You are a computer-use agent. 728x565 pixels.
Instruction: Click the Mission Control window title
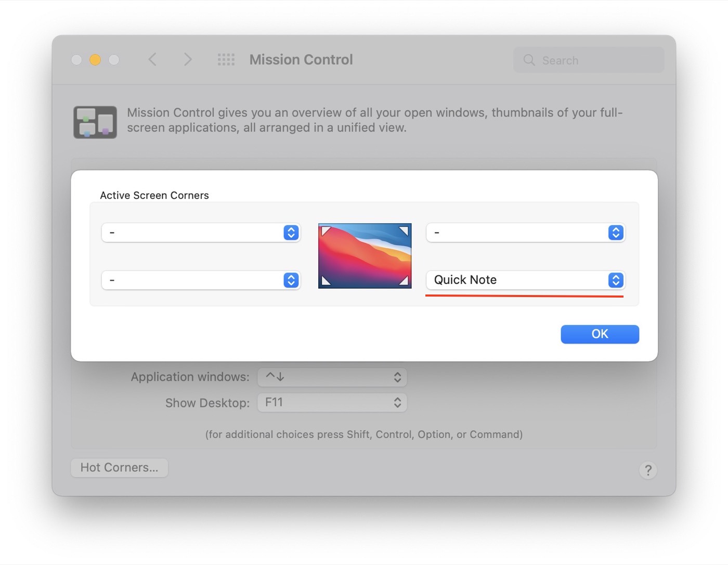coord(301,60)
